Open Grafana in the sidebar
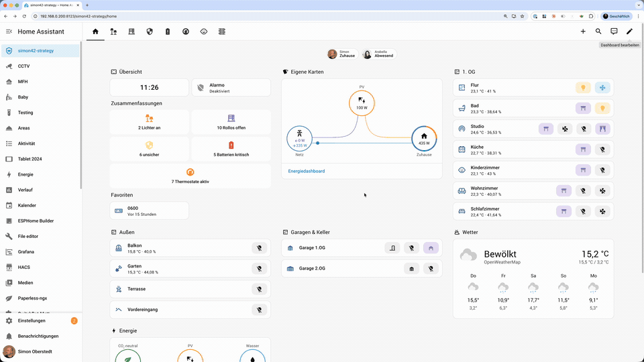Viewport: 644px width, 362px height. click(40, 252)
